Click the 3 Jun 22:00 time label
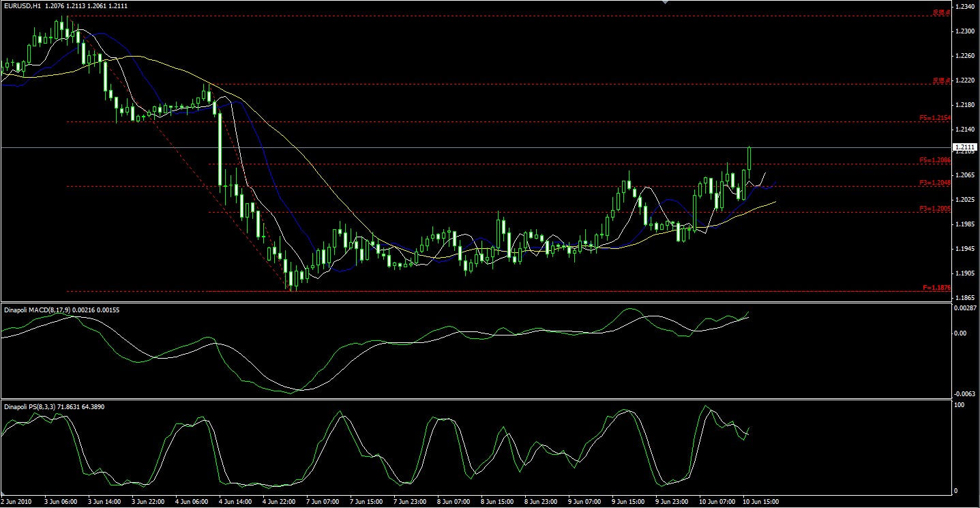This screenshot has height=508, width=980. click(147, 501)
